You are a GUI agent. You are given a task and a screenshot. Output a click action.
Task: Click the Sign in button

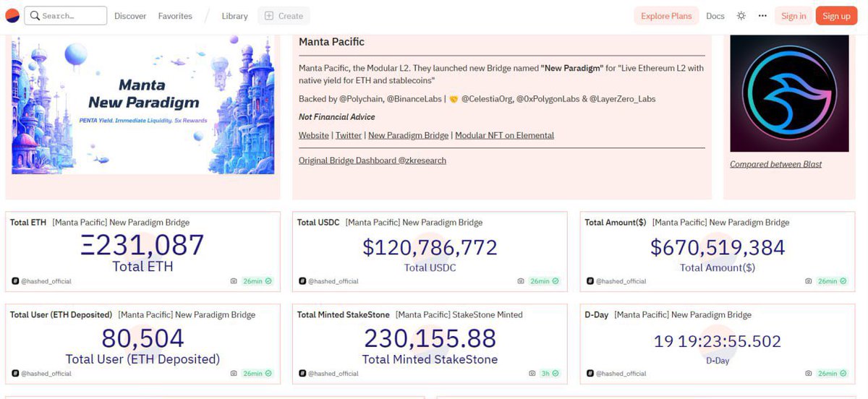coord(793,16)
